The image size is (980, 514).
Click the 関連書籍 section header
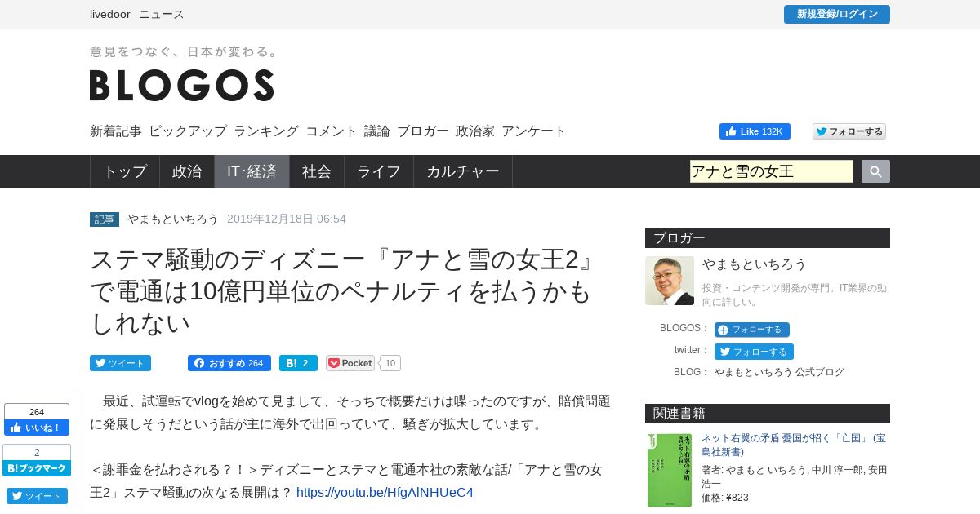(768, 414)
